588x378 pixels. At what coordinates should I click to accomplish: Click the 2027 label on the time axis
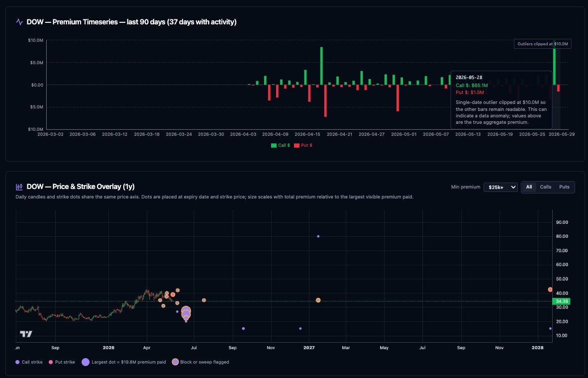[x=309, y=348]
